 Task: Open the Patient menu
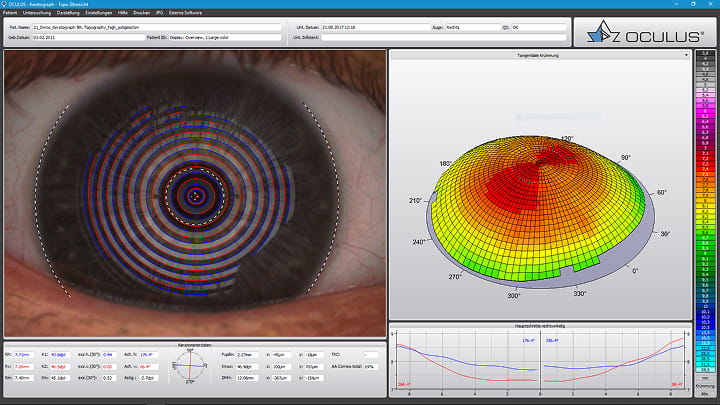point(10,12)
